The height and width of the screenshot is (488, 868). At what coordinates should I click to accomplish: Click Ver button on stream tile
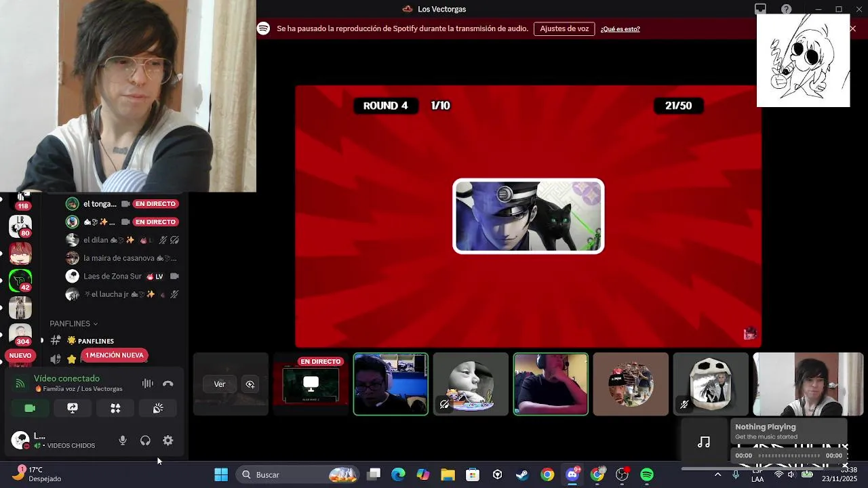pos(220,384)
